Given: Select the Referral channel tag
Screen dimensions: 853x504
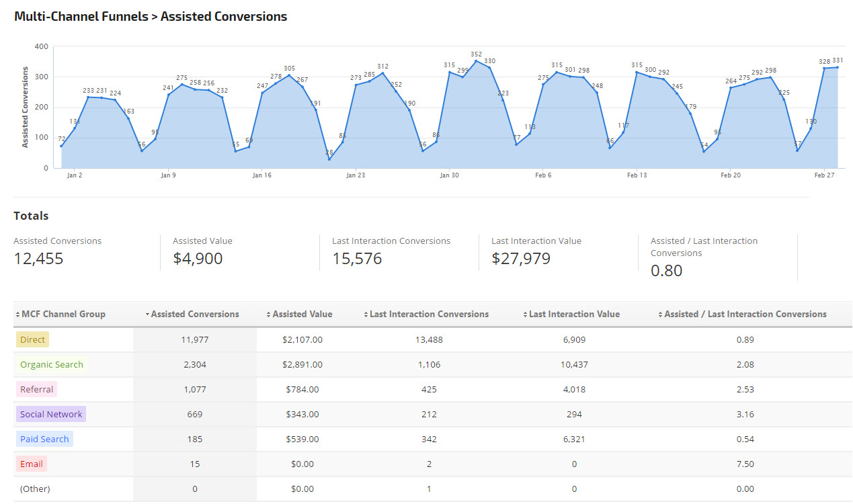Looking at the screenshot, I should tap(36, 389).
